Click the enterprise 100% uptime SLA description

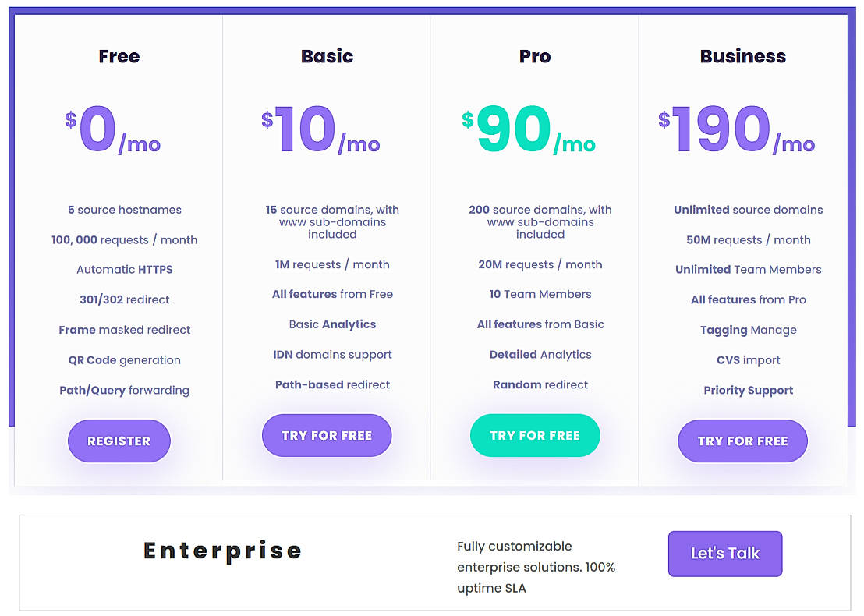pyautogui.click(x=536, y=567)
